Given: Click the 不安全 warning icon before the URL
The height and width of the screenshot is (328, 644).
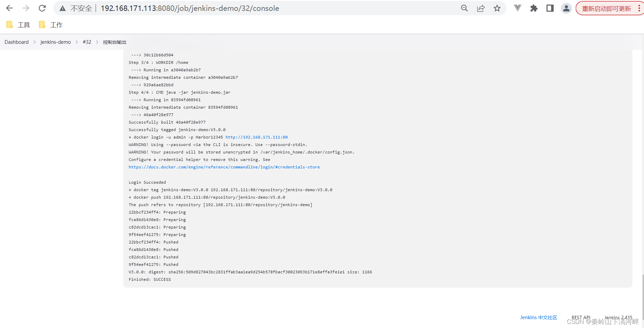Looking at the screenshot, I should (63, 8).
